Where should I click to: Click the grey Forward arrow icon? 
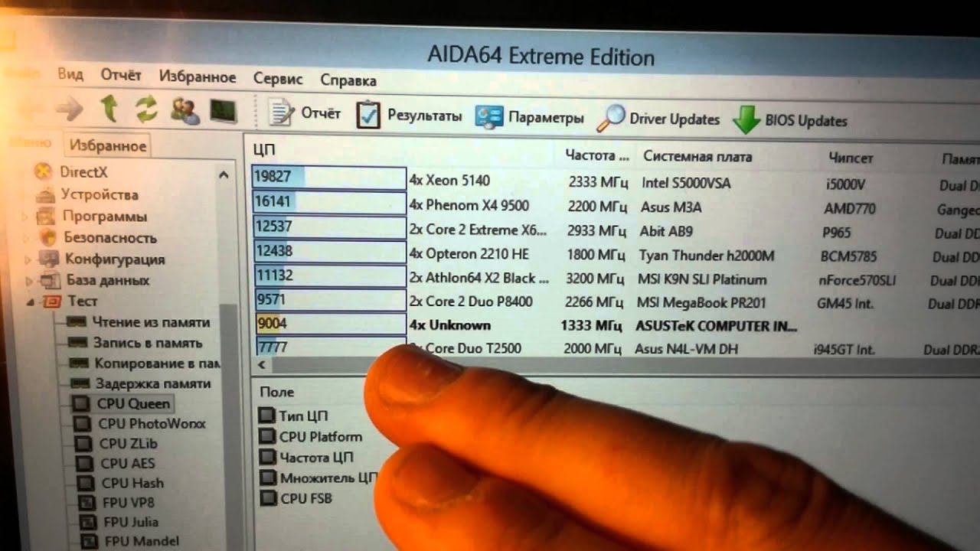[x=69, y=109]
